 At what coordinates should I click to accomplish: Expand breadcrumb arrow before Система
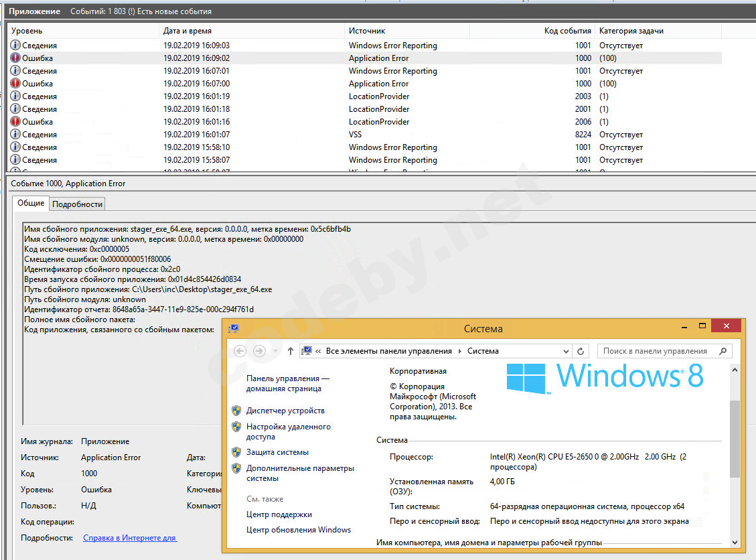[x=459, y=351]
